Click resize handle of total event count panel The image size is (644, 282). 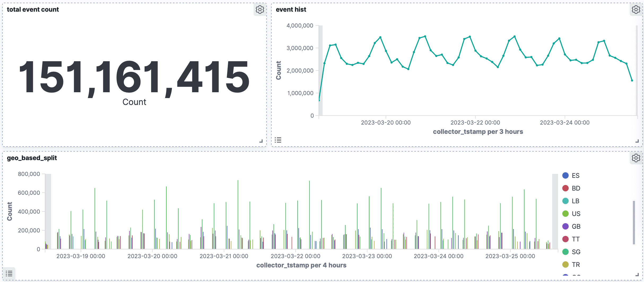261,141
